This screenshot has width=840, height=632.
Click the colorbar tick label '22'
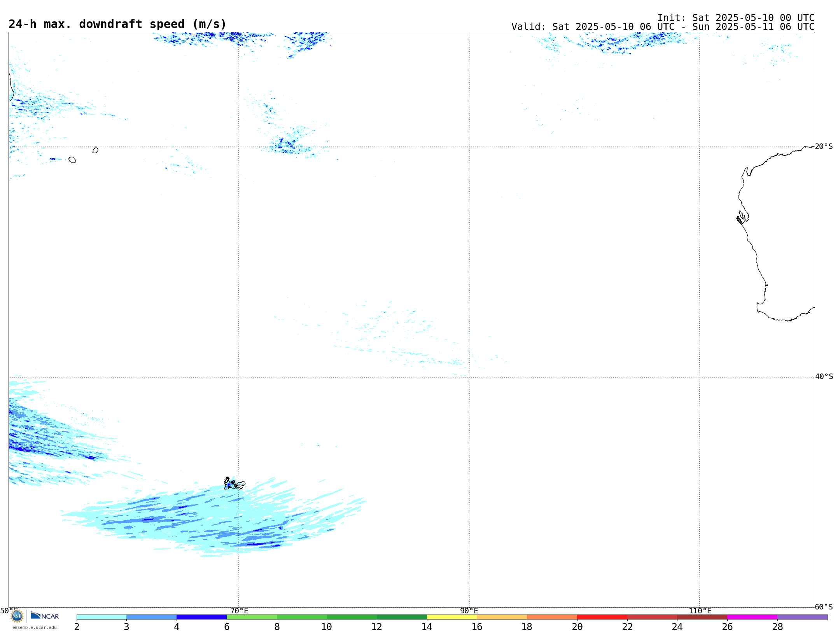(x=627, y=627)
